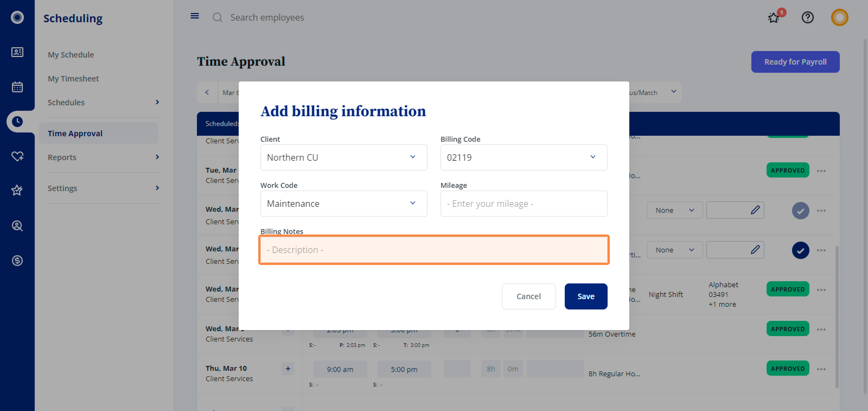Open options menu for Thu, Mar 10 row
This screenshot has height=411, width=868.
(x=821, y=369)
